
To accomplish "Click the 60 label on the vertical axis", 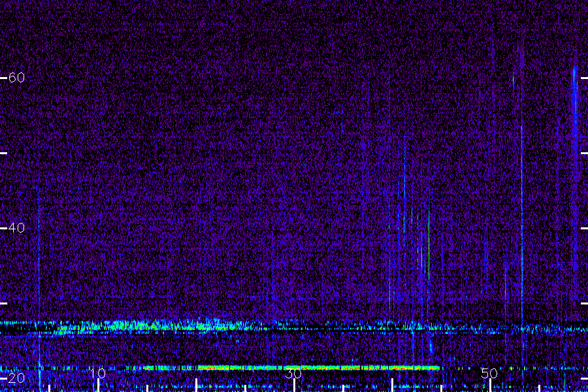I will (16, 78).
